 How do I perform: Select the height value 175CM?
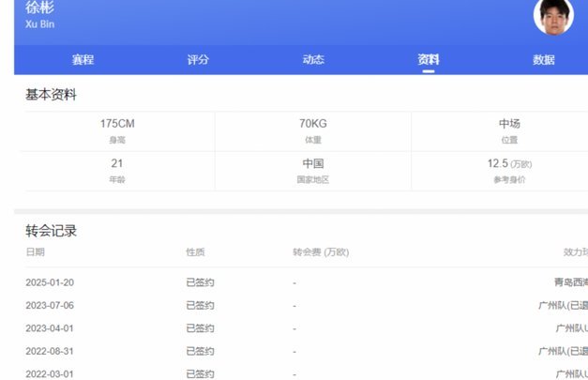[x=117, y=124]
